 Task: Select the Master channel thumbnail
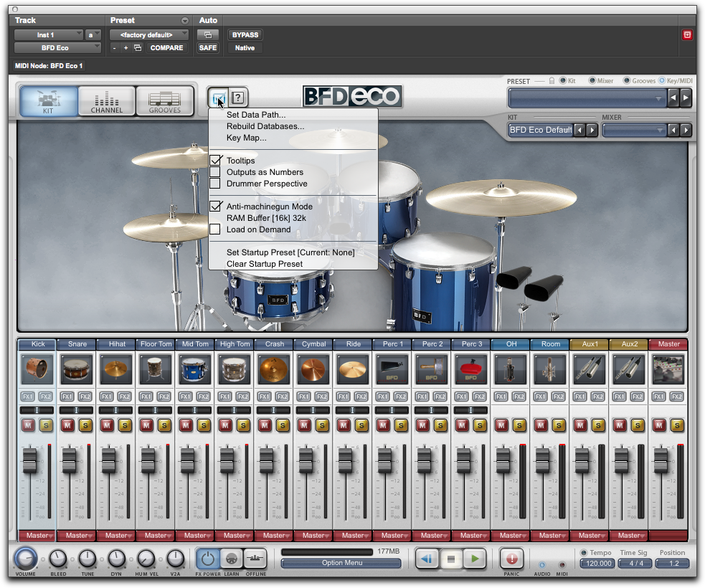coord(668,369)
